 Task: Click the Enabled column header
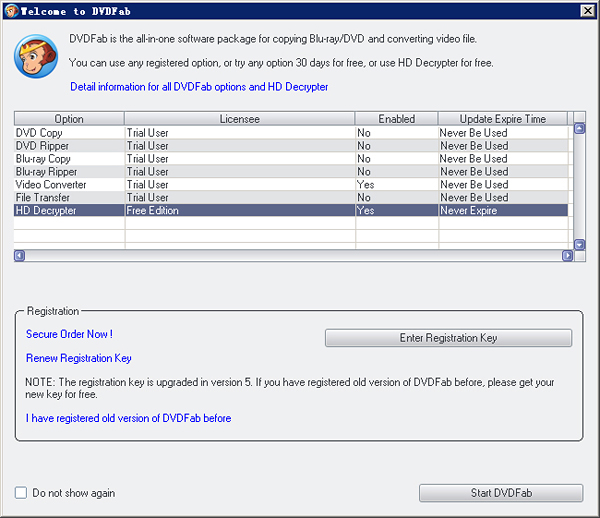[x=396, y=119]
